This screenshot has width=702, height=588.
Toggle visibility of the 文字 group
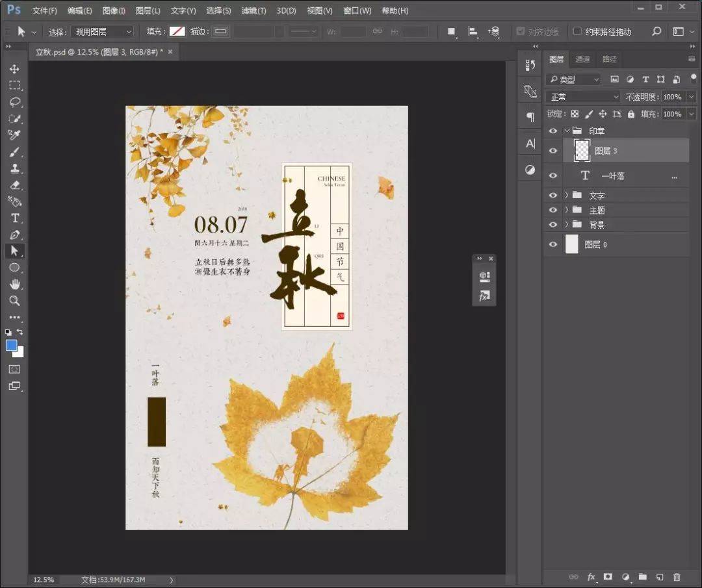click(x=553, y=195)
